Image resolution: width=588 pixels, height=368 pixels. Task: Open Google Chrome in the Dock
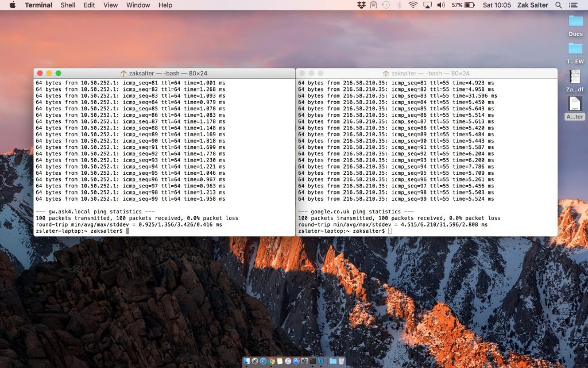pos(272,361)
